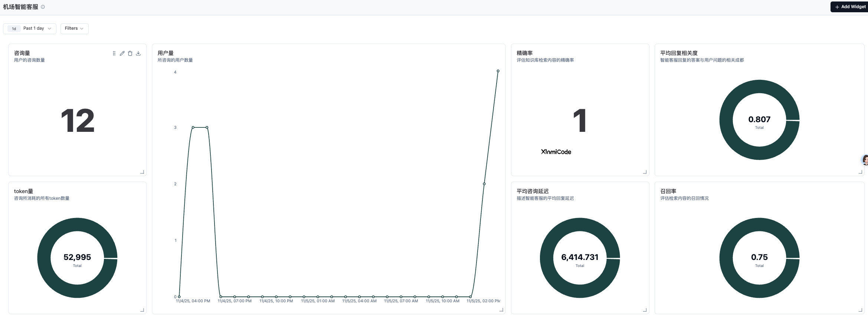Edit the 咨询量 widget with pencil icon
This screenshot has height=319, width=868.
click(122, 53)
